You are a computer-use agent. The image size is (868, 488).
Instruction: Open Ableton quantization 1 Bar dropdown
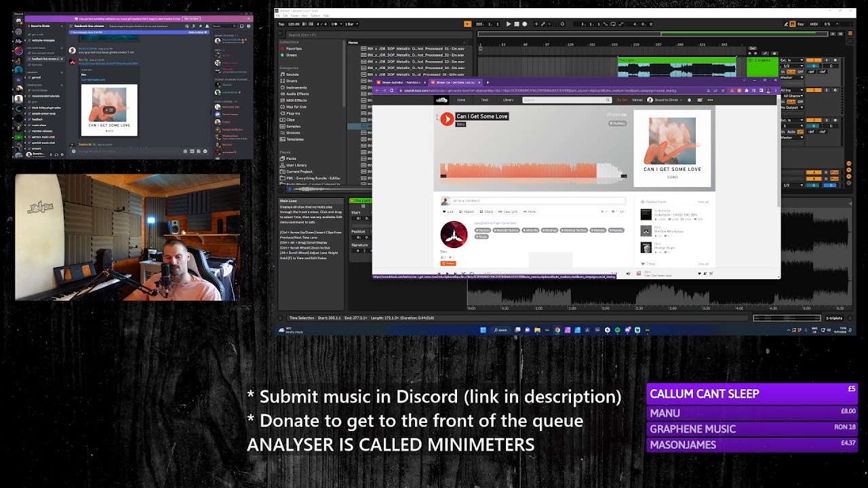(351, 24)
